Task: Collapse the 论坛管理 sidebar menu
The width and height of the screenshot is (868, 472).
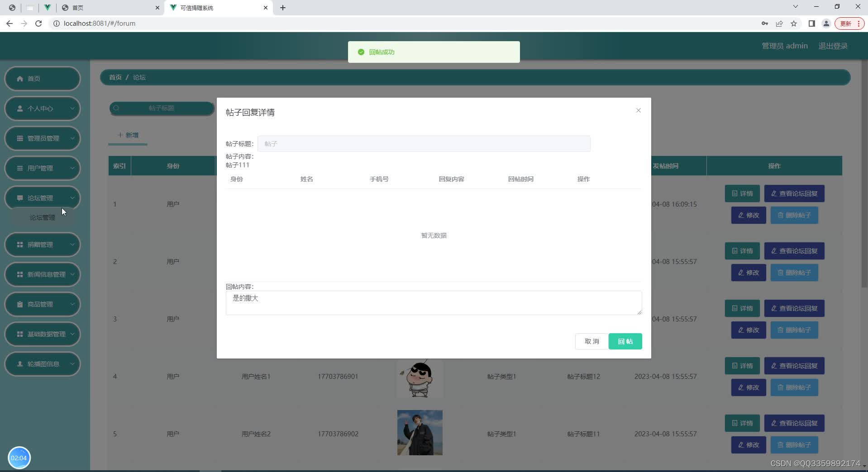Action: coord(43,198)
